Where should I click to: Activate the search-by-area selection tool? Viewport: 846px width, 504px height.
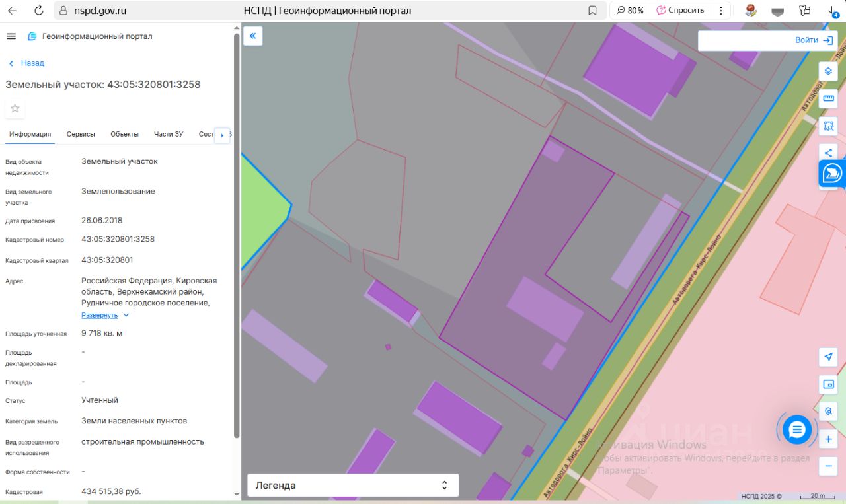click(828, 126)
